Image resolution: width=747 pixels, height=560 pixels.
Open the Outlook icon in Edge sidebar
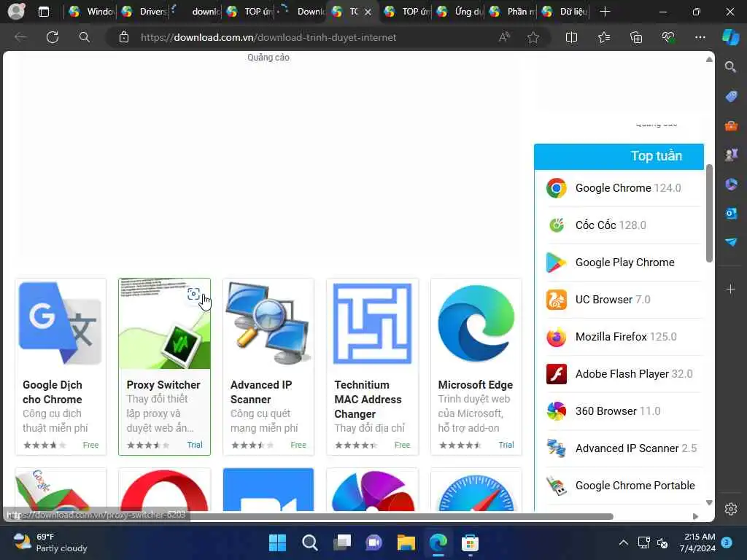731,213
